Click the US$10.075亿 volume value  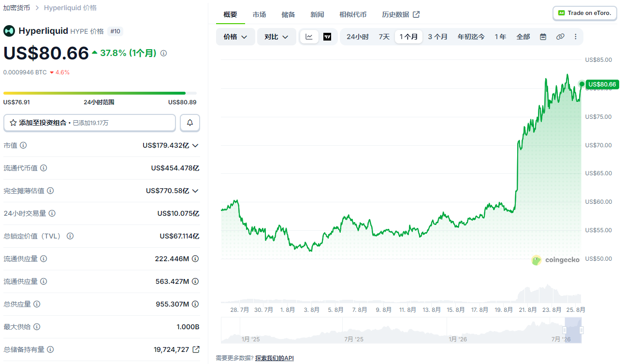[178, 213]
